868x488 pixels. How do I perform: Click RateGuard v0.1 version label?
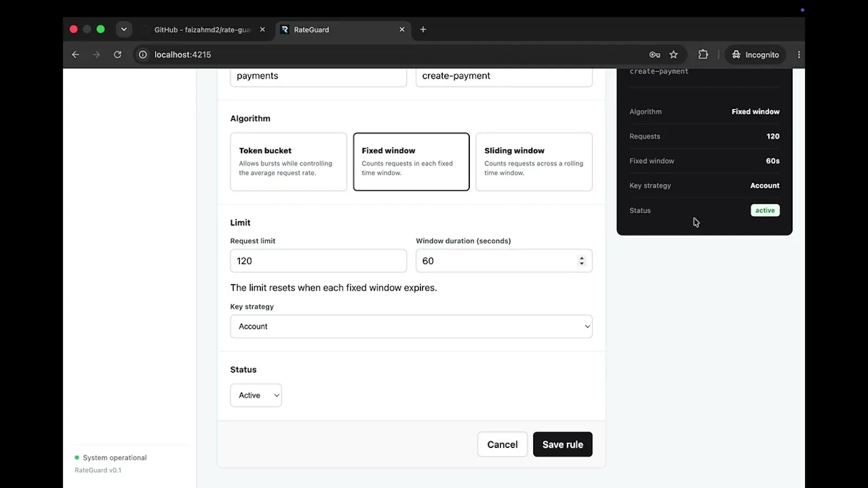(x=98, y=470)
